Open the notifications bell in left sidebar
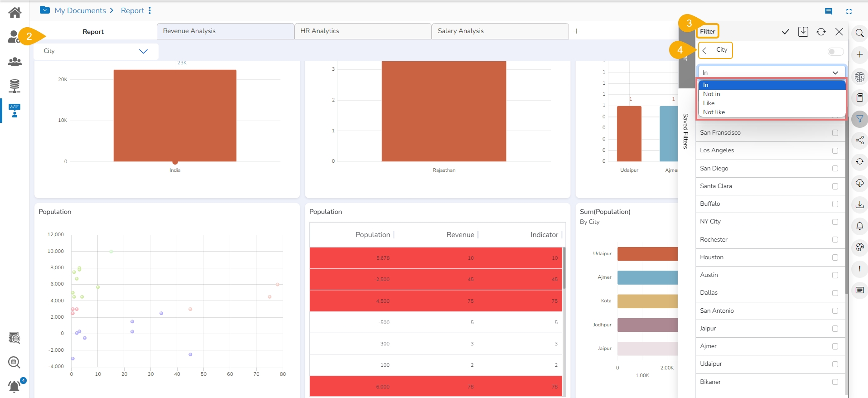Screen dimensions: 868x398 pyautogui.click(x=14, y=386)
